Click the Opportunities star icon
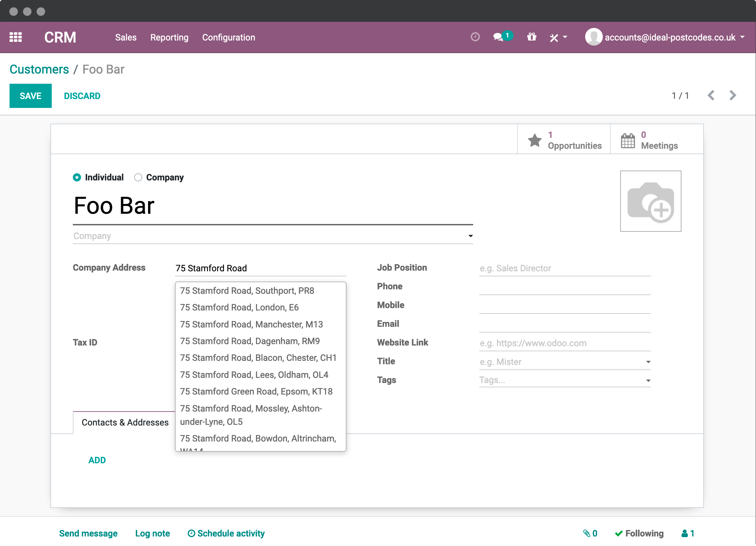756x546 pixels. 535,140
